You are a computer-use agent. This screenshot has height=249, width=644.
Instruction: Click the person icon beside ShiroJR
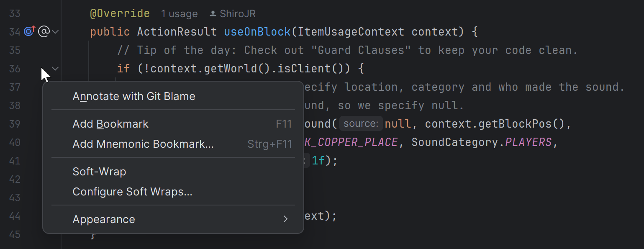[213, 14]
